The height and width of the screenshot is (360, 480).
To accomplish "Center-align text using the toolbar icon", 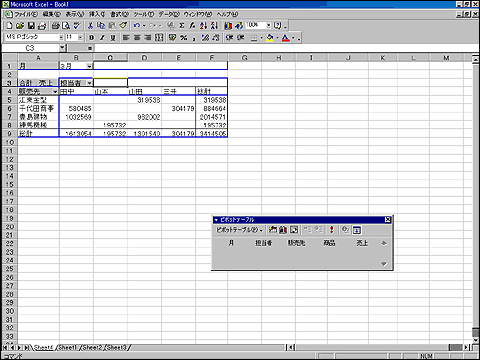I will [x=137, y=38].
